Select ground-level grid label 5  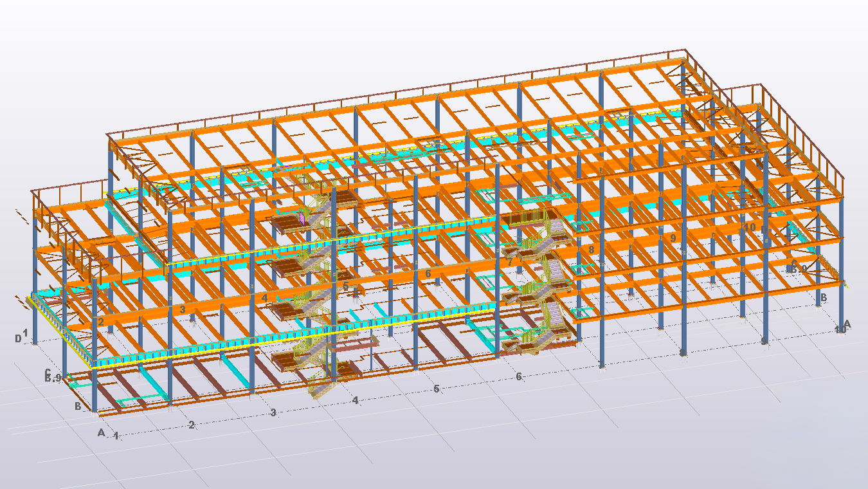tap(437, 389)
